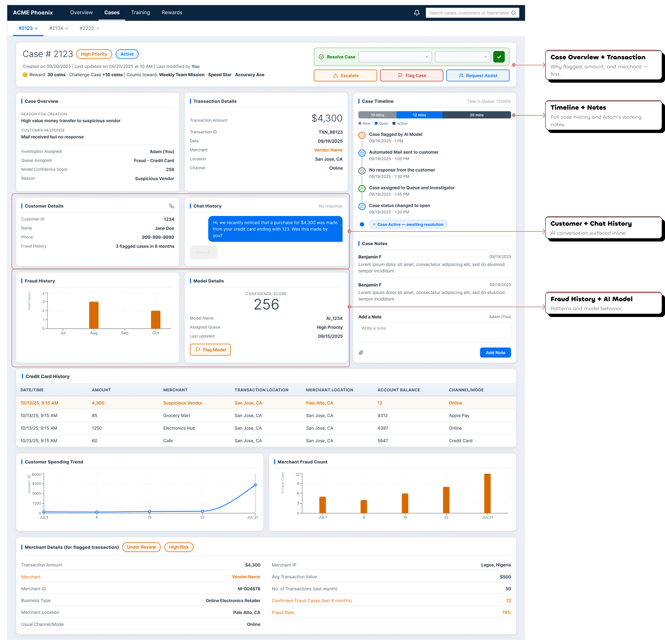Click the No response clock icon
Image resolution: width=665 pixels, height=644 pixels.
click(x=362, y=171)
